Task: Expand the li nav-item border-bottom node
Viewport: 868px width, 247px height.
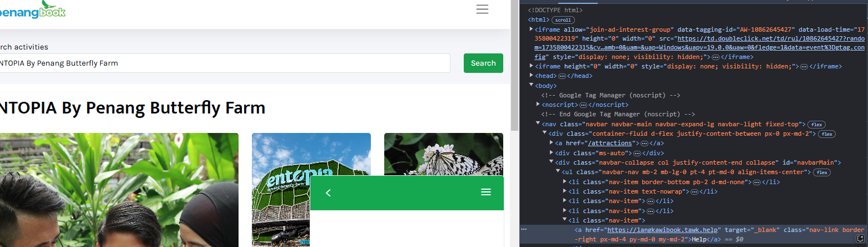Action: [x=564, y=182]
